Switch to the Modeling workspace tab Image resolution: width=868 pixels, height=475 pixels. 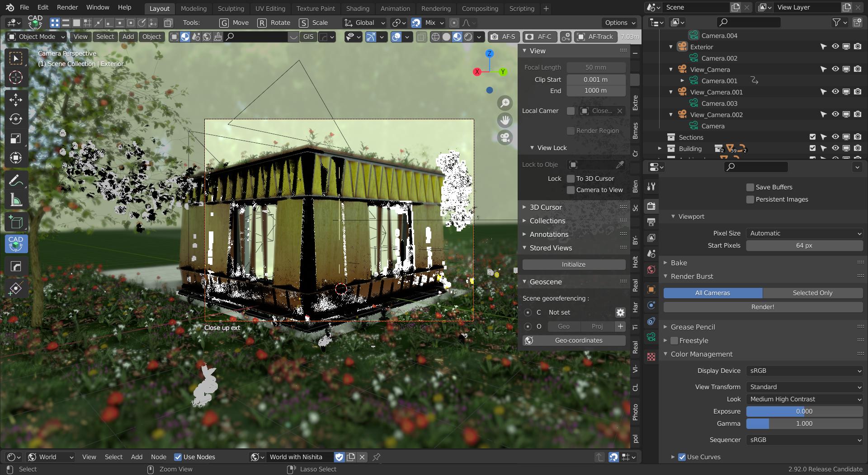click(193, 9)
